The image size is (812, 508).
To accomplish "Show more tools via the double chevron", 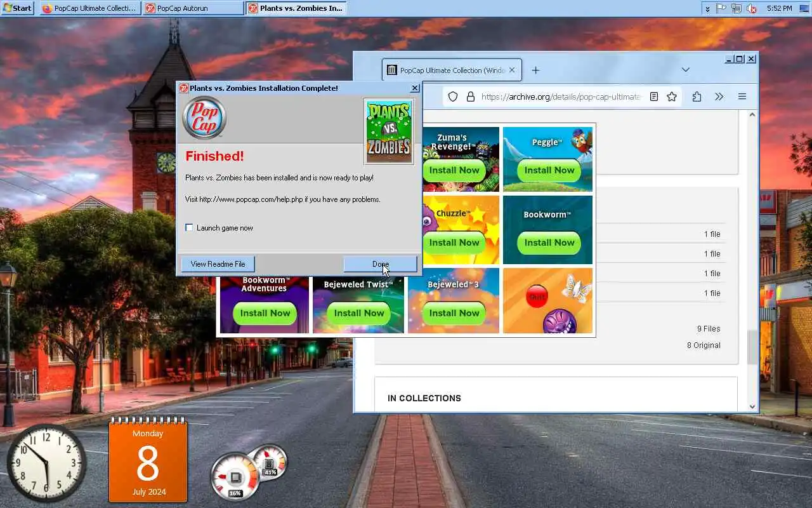I will 719,97.
